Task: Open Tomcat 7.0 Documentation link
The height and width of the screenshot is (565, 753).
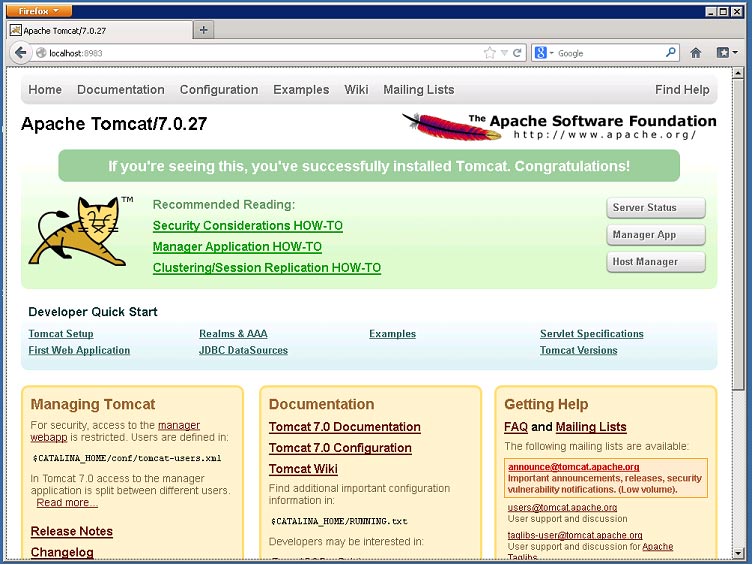Action: (x=345, y=427)
